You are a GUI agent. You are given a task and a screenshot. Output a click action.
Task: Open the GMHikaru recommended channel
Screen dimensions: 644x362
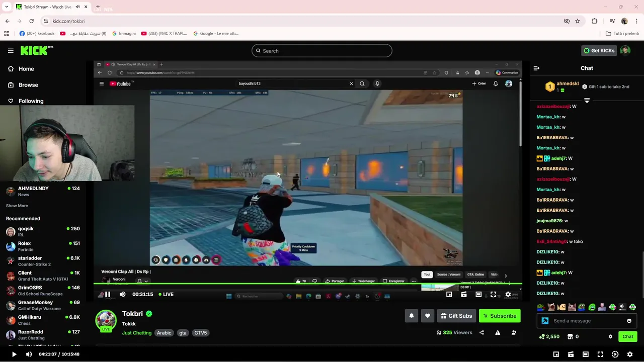[x=43, y=320]
